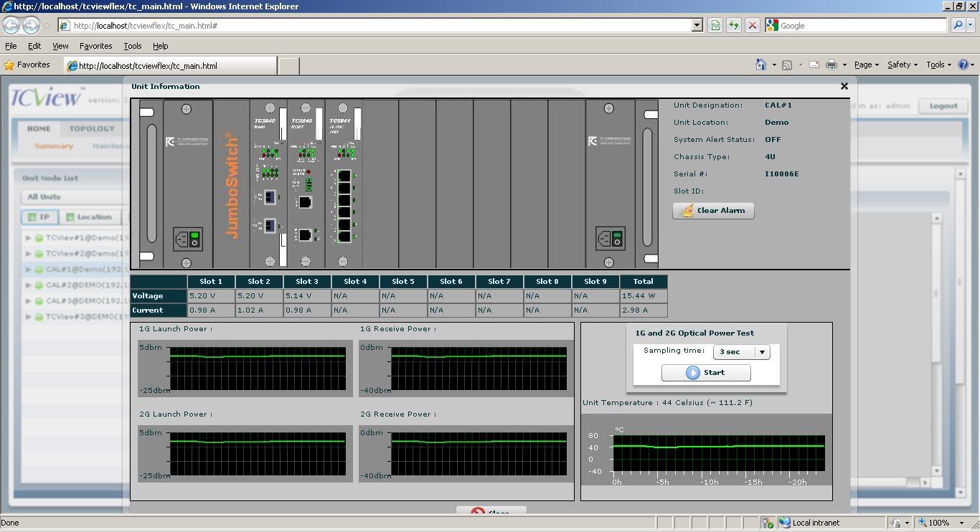Viewport: 980px width, 532px height.
Task: Click the IE Forward navigation button
Action: click(x=31, y=25)
